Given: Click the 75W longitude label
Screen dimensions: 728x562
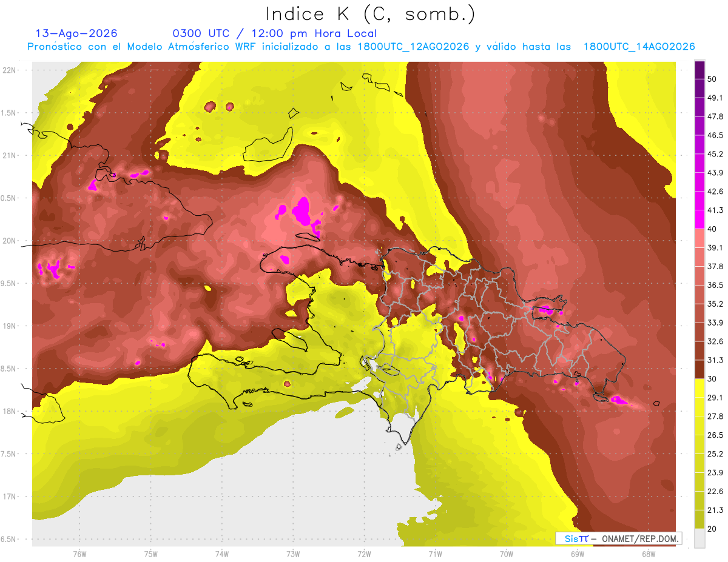Looking at the screenshot, I should [151, 554].
